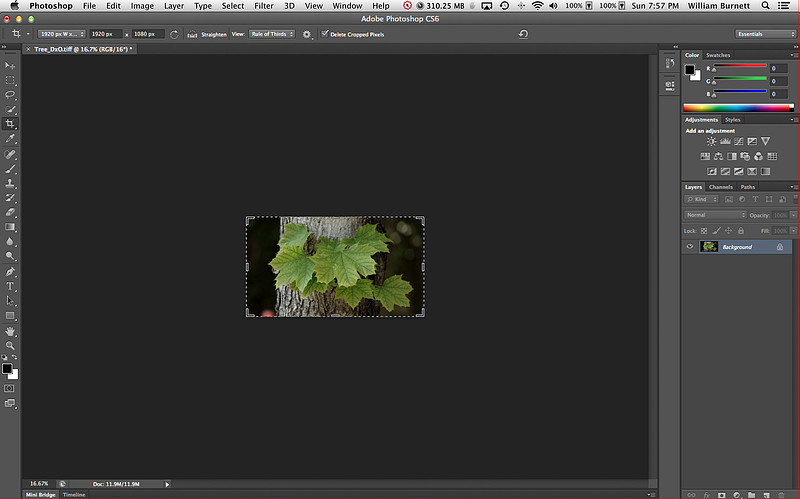Viewport: 800px width, 499px height.
Task: Select the Lasso tool
Action: tap(10, 95)
